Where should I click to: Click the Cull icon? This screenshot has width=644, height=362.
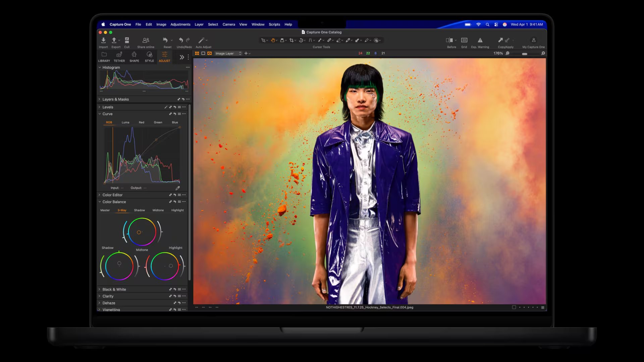click(x=127, y=41)
